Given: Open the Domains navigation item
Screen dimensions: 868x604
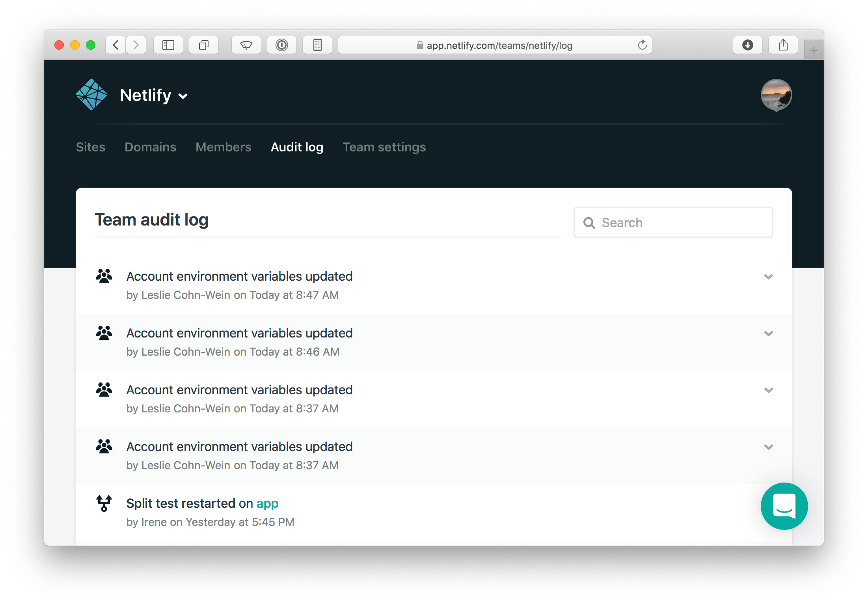Looking at the screenshot, I should click(150, 146).
